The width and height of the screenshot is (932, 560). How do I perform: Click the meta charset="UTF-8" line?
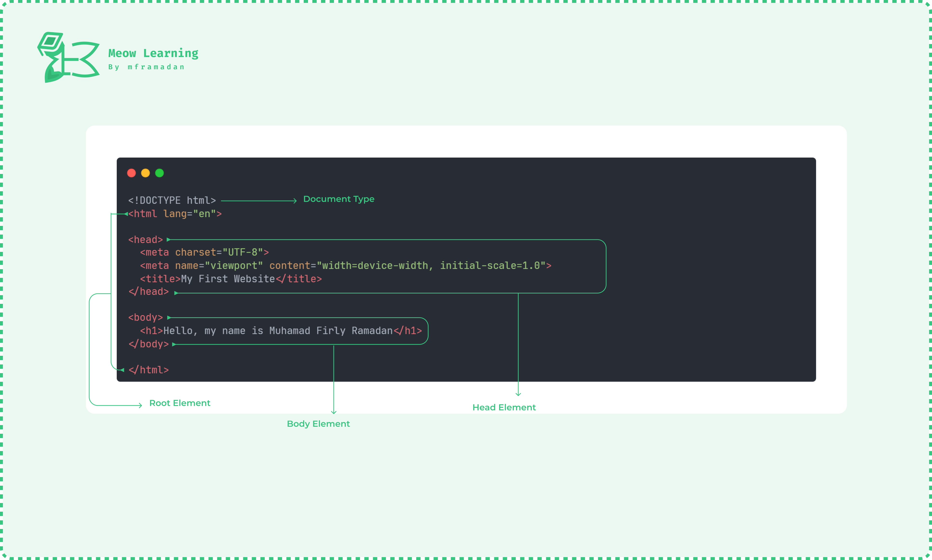(204, 252)
